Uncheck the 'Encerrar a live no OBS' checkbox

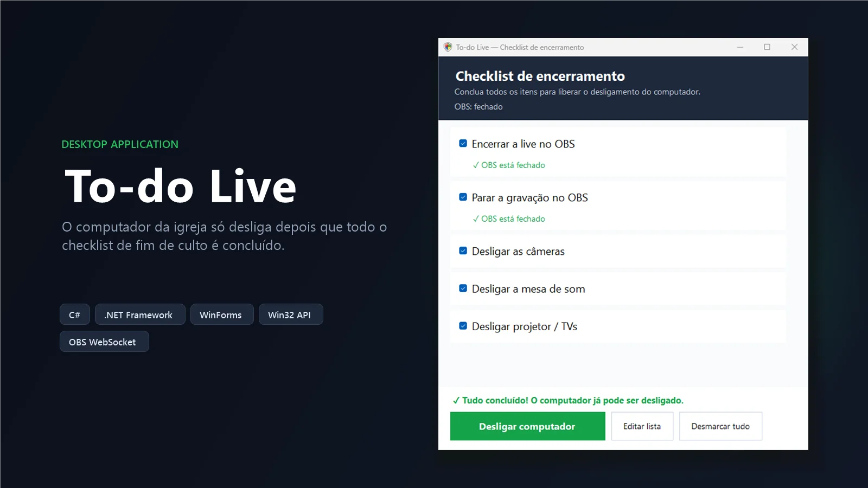coord(463,144)
